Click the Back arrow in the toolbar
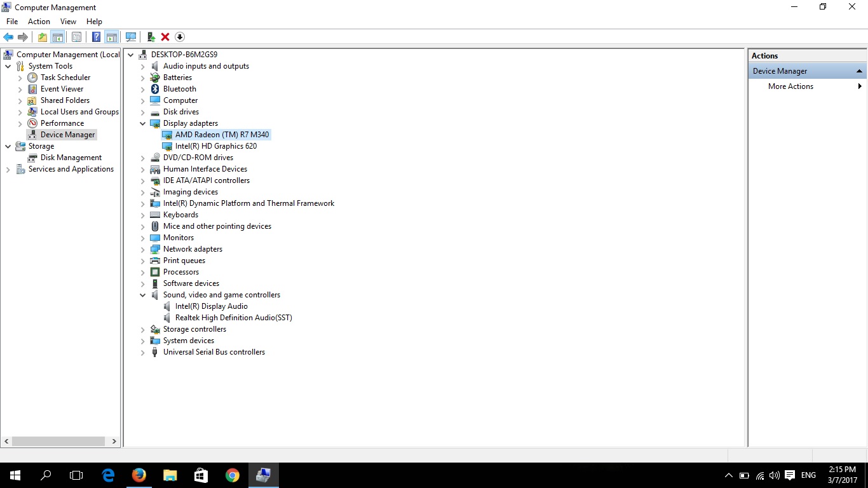 [x=8, y=37]
